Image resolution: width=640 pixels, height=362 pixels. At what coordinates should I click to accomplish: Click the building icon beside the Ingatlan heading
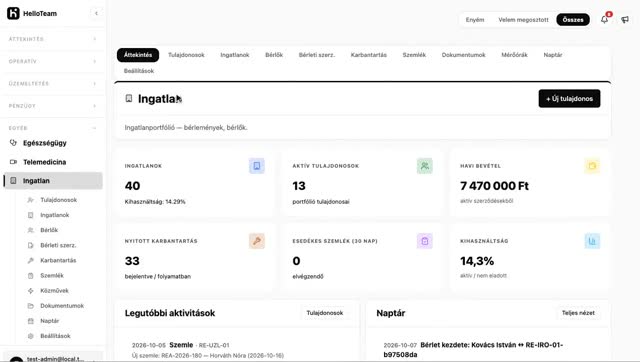click(129, 98)
